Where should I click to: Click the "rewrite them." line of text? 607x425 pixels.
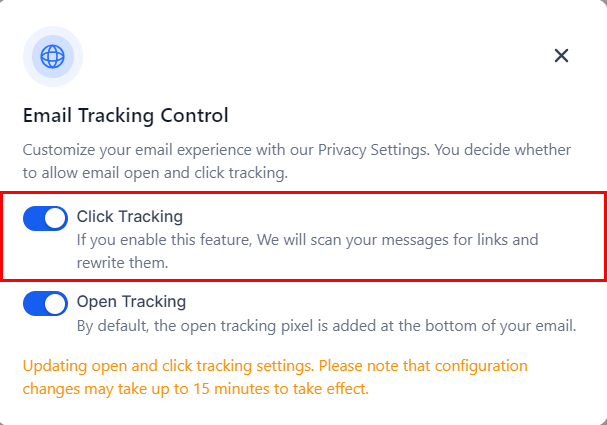pyautogui.click(x=124, y=263)
